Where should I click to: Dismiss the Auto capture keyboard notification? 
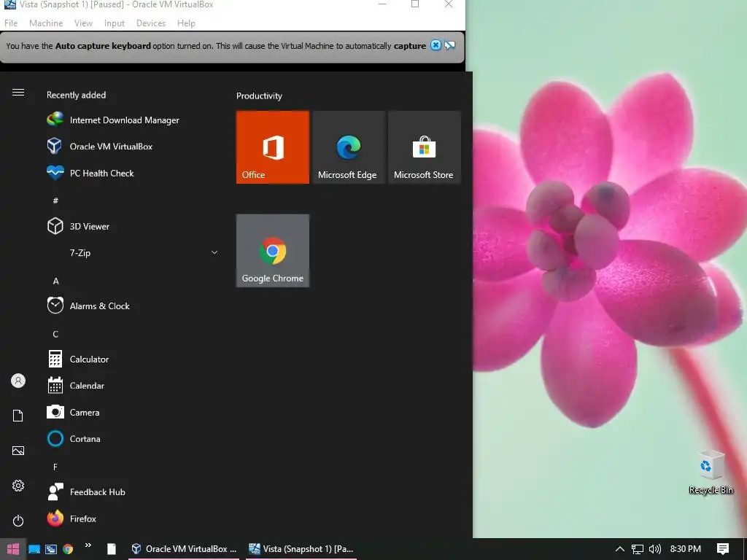click(436, 45)
